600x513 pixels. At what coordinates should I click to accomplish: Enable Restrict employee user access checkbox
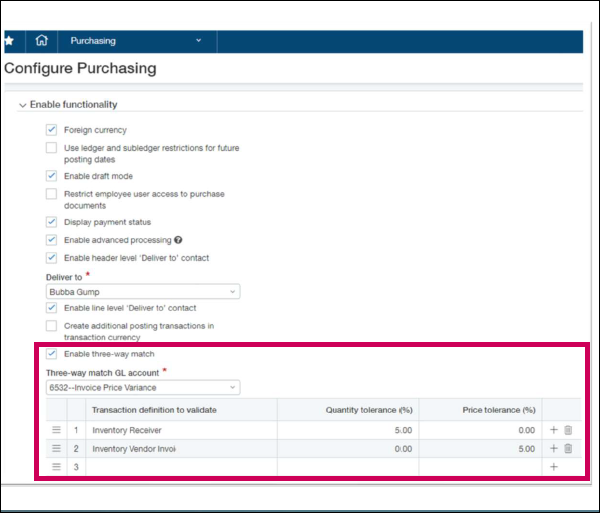pos(51,194)
